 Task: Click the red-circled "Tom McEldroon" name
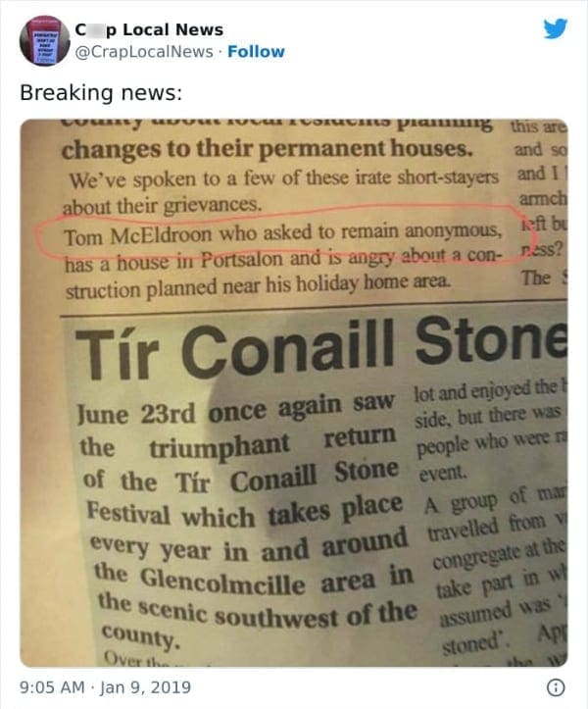point(126,236)
